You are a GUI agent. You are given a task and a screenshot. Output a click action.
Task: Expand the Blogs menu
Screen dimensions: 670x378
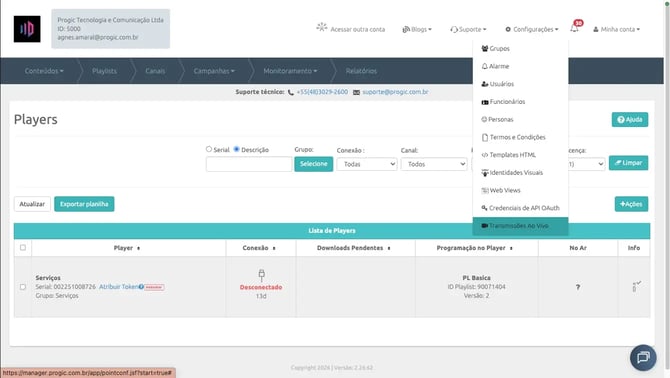coord(417,29)
